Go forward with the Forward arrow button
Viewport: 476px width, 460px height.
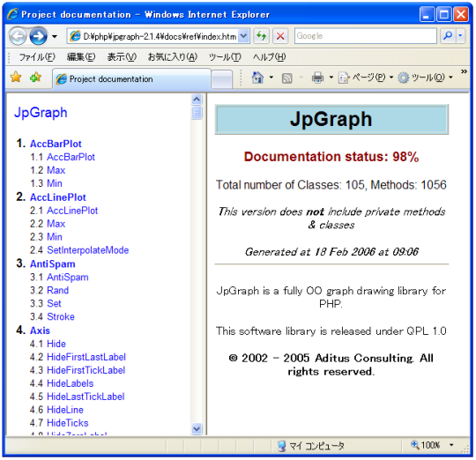38,36
